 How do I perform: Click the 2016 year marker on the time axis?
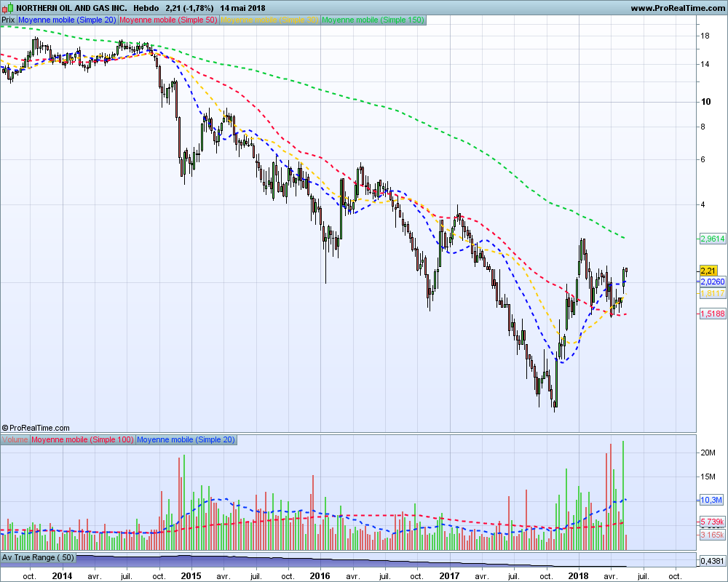coord(320,576)
